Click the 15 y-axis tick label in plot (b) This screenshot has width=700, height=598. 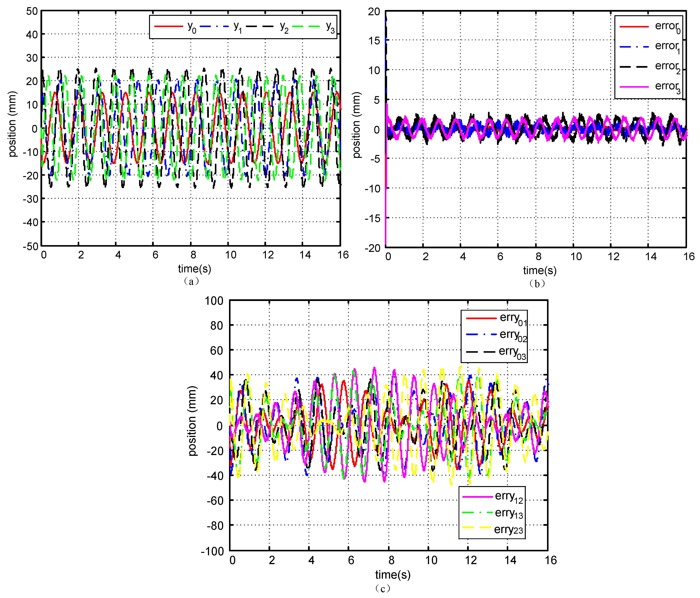[374, 41]
